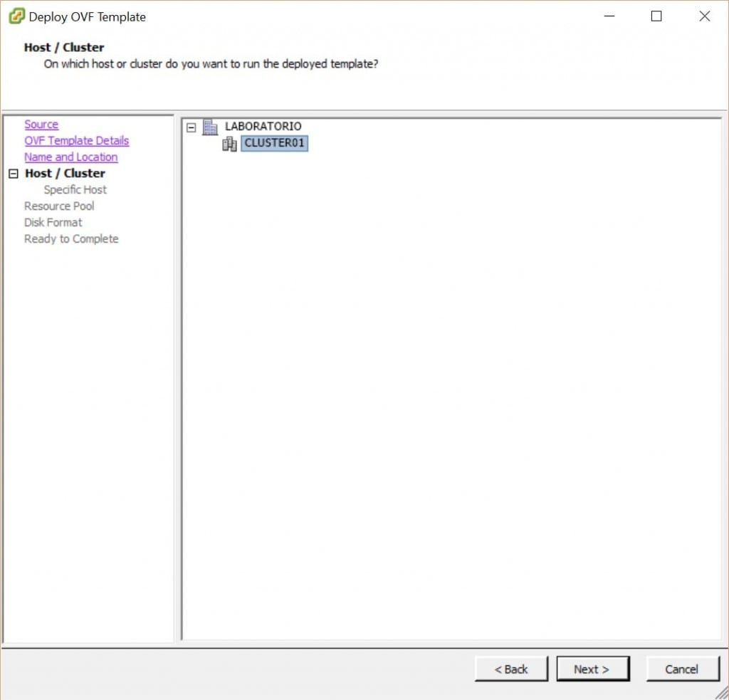This screenshot has width=729, height=700.
Task: Click the Specific Host step
Action: pyautogui.click(x=75, y=190)
